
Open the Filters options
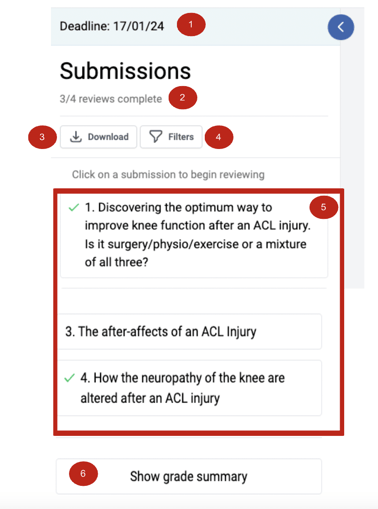point(171,137)
